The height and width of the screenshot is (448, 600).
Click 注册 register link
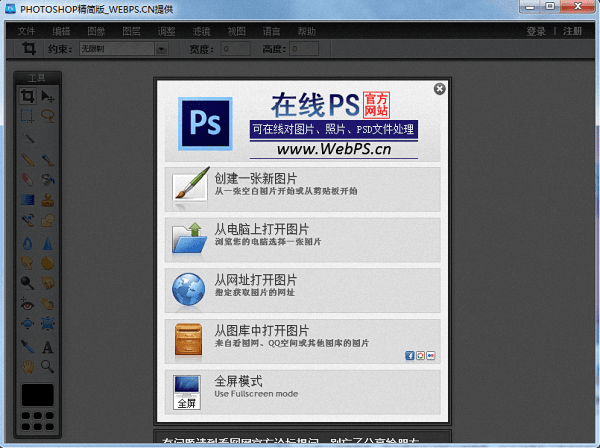(x=572, y=31)
